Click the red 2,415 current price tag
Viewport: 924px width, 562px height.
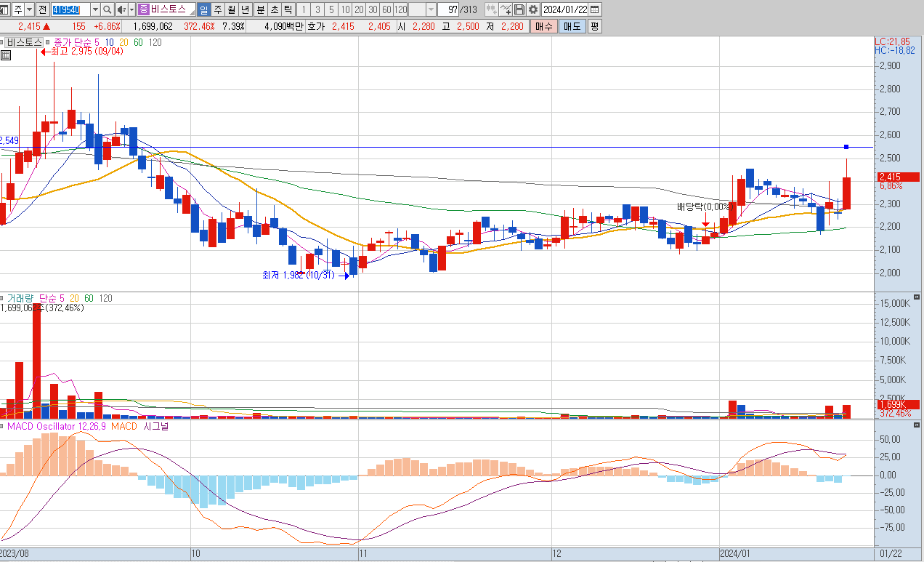coord(898,177)
